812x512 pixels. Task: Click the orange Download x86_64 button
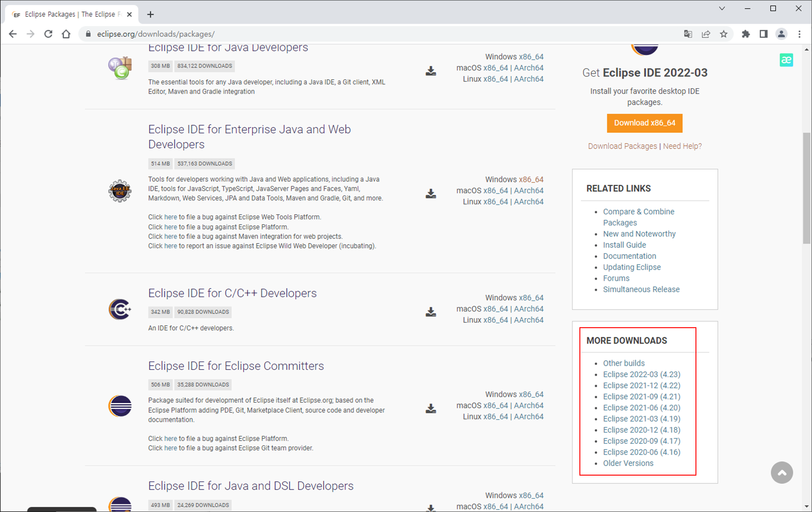point(645,123)
